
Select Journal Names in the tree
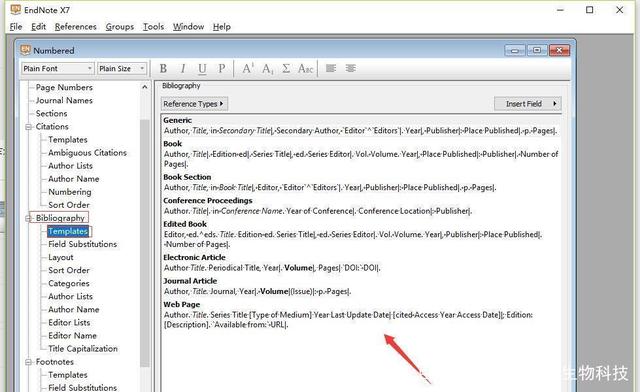point(64,100)
